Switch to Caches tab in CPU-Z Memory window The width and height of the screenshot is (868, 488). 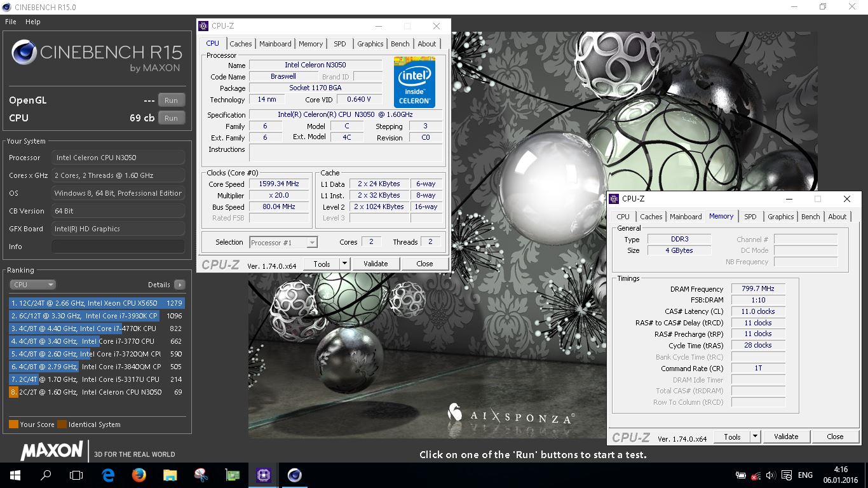coord(651,217)
